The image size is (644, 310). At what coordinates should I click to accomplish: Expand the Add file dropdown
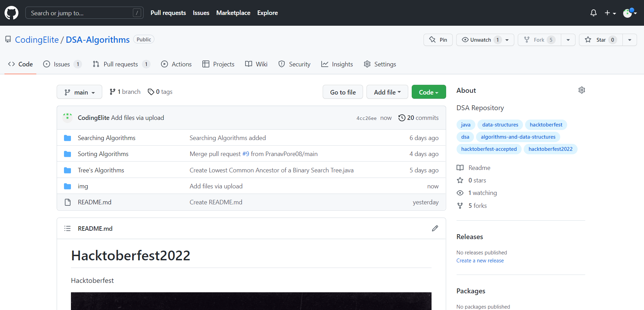(x=387, y=92)
